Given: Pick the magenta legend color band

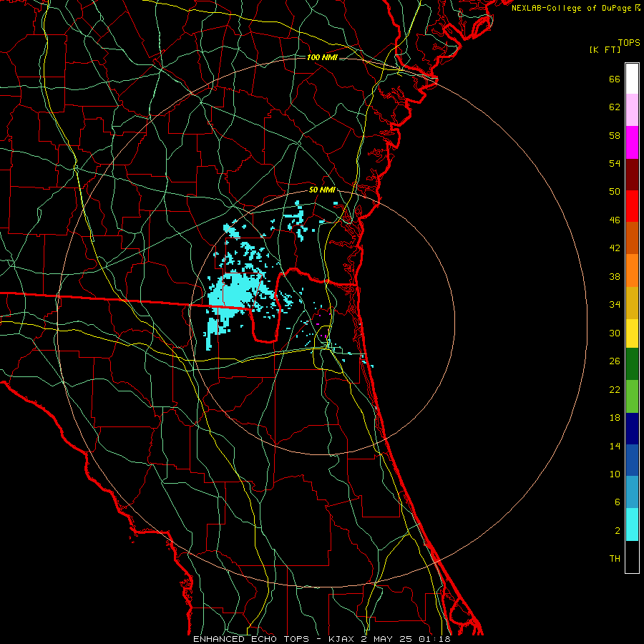Looking at the screenshot, I should point(632,142).
